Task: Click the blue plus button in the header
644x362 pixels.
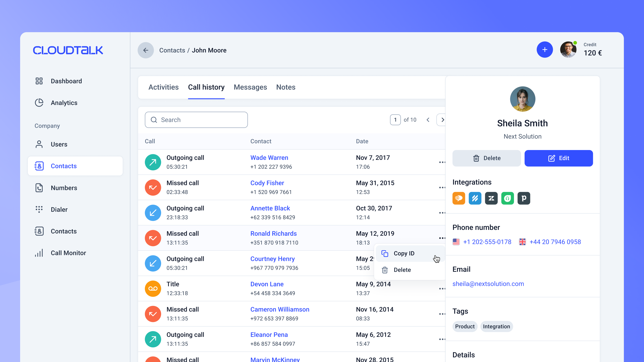Action: click(x=545, y=50)
